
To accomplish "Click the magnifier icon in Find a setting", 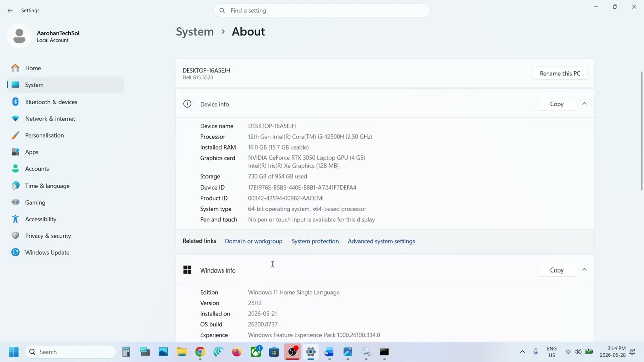I will click(x=222, y=11).
